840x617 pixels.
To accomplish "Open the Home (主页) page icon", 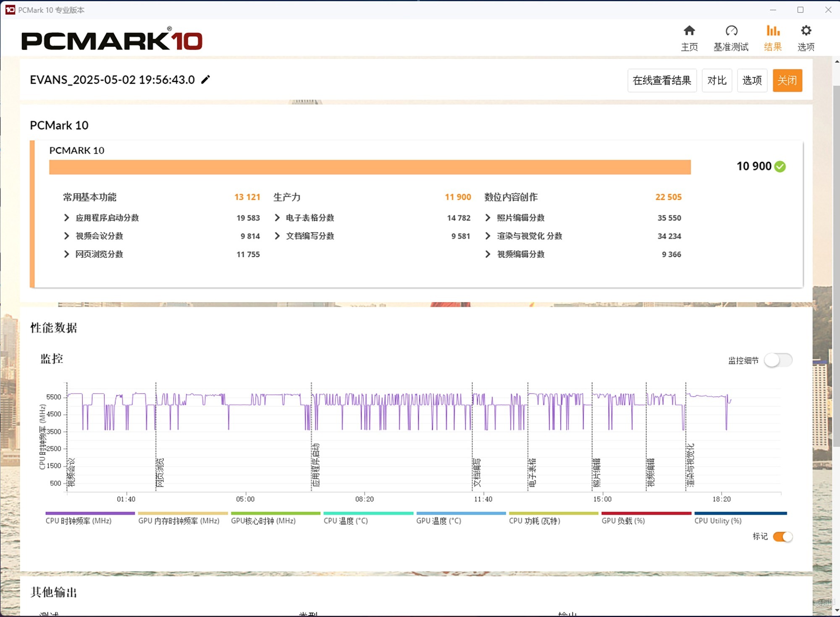I will (x=689, y=31).
